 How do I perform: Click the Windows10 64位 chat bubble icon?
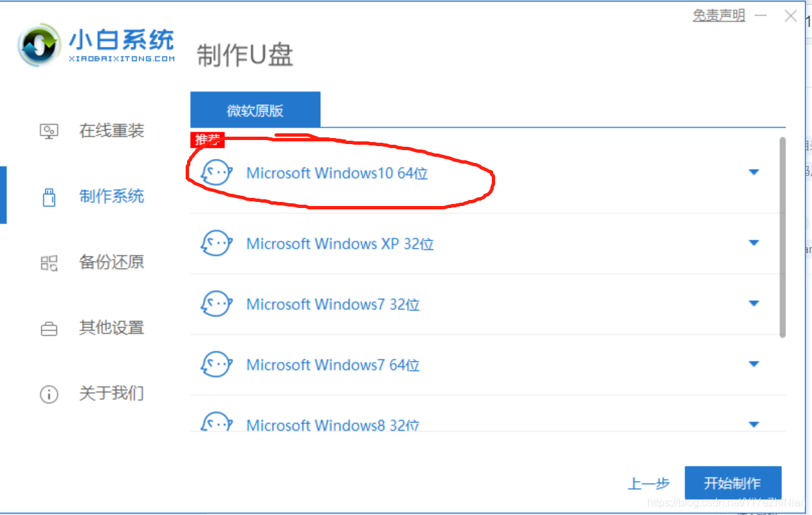(216, 173)
